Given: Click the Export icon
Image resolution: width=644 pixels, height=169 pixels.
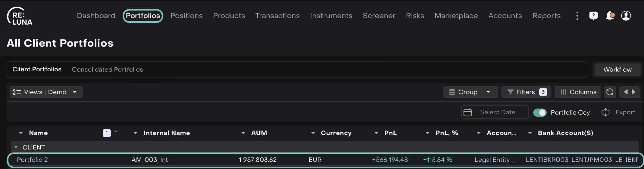Looking at the screenshot, I should coord(605,112).
